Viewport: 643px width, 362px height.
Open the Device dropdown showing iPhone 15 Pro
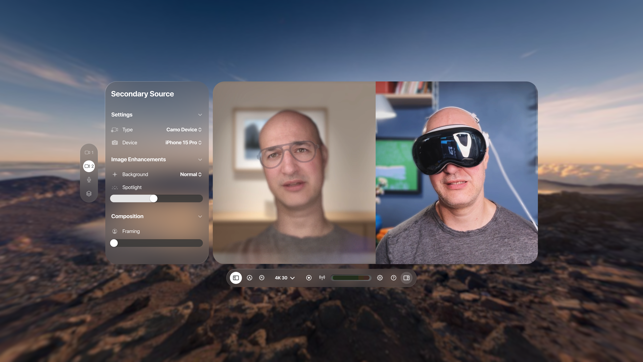point(183,143)
